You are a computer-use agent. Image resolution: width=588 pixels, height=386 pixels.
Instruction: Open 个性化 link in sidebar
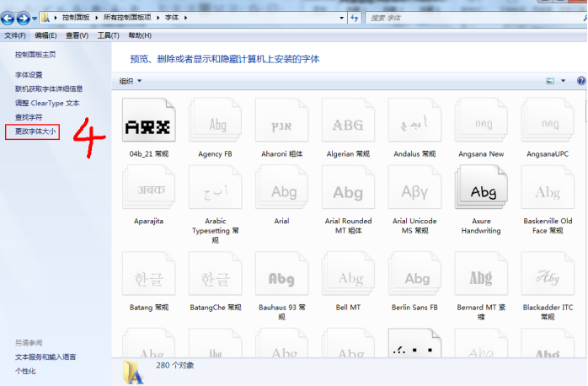point(25,372)
